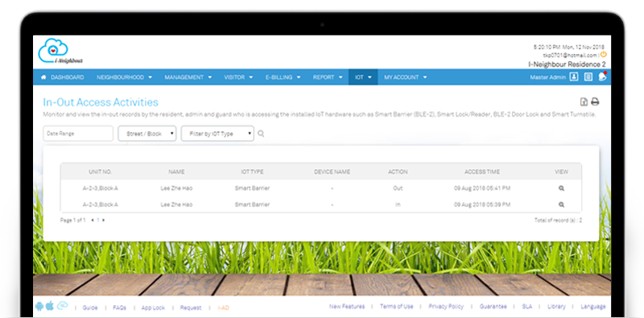The width and height of the screenshot is (644, 318).
Task: Open the FAQs link in footer
Action: [x=119, y=308]
